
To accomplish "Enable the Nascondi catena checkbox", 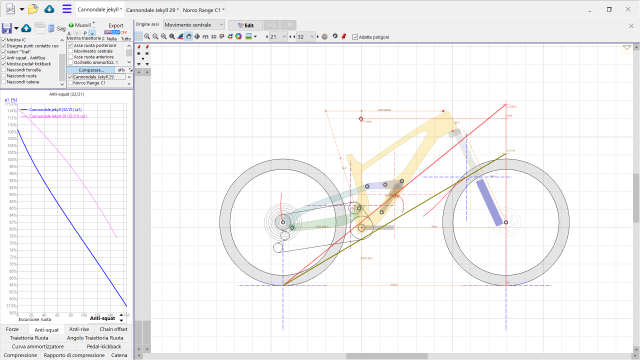I will click(4, 82).
